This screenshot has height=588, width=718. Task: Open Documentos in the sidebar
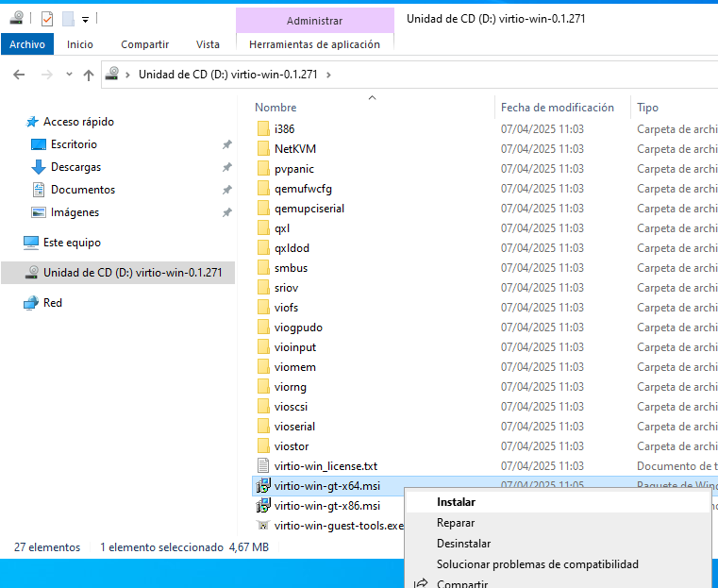point(83,190)
